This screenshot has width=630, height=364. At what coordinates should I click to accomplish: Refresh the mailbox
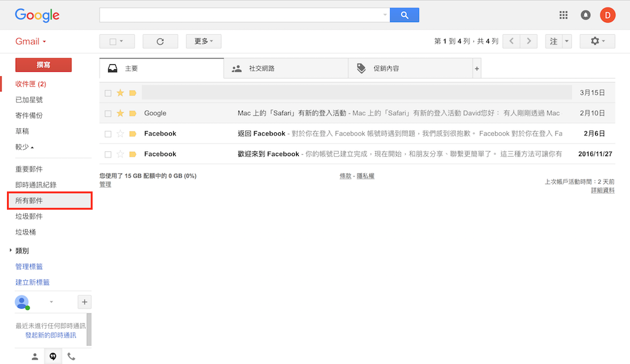pyautogui.click(x=160, y=42)
